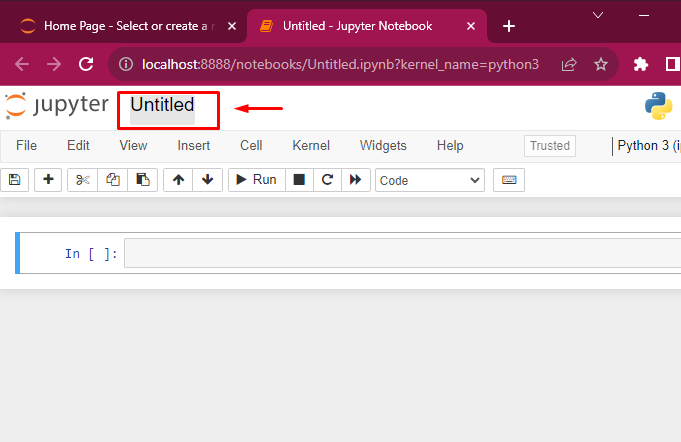Go forward in browser history

tap(54, 64)
